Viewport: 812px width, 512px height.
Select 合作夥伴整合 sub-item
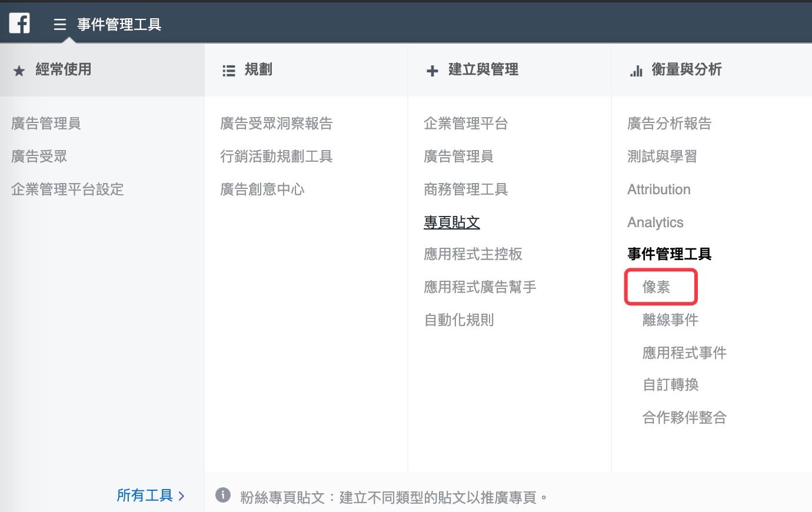685,418
